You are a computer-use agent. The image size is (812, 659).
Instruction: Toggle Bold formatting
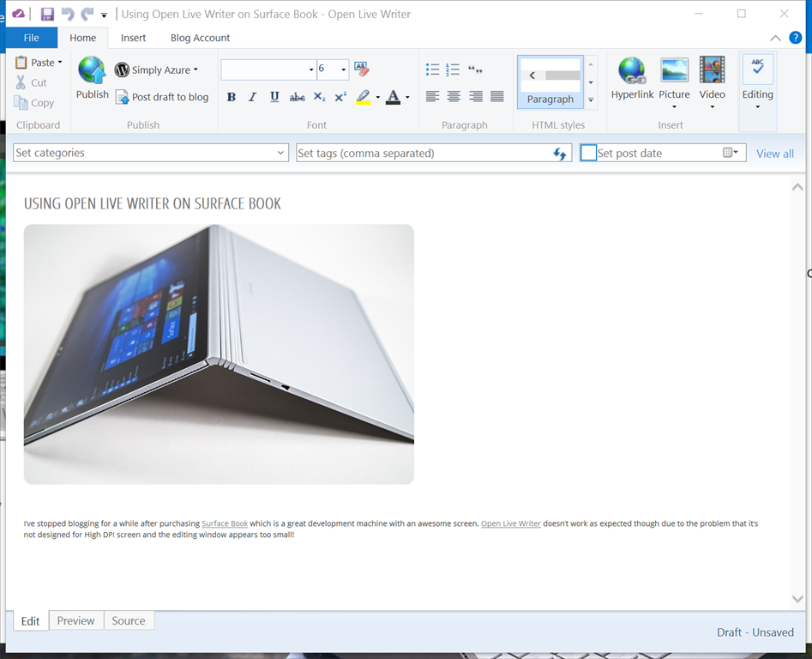(232, 97)
